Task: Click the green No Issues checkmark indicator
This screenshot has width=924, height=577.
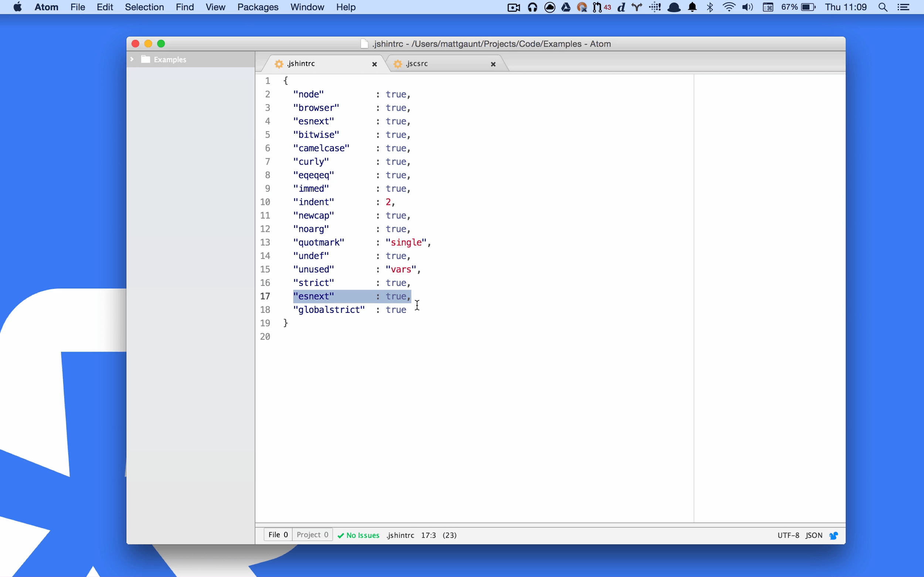Action: tap(358, 535)
